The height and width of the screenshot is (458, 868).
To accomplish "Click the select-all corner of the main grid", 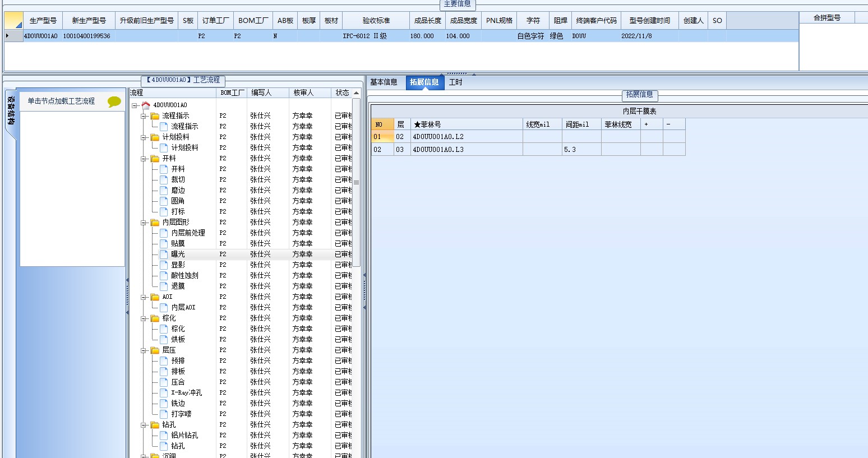I will coord(13,20).
